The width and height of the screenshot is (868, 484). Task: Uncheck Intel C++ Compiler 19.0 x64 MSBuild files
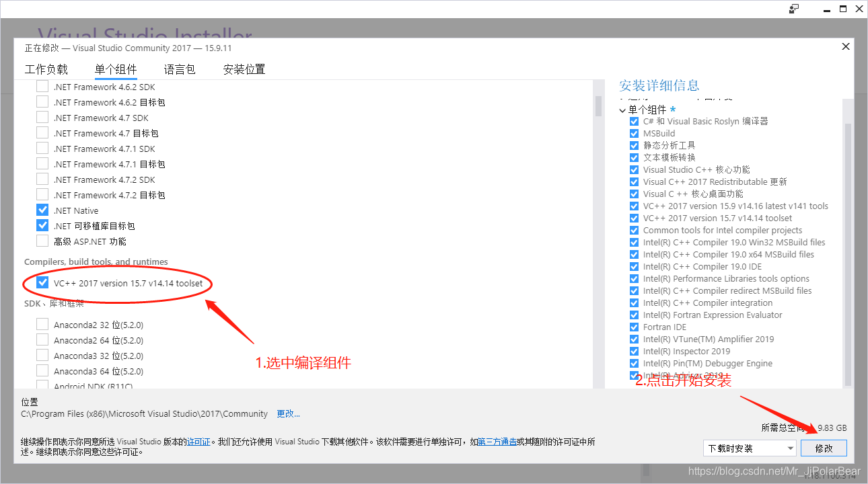[x=634, y=255]
